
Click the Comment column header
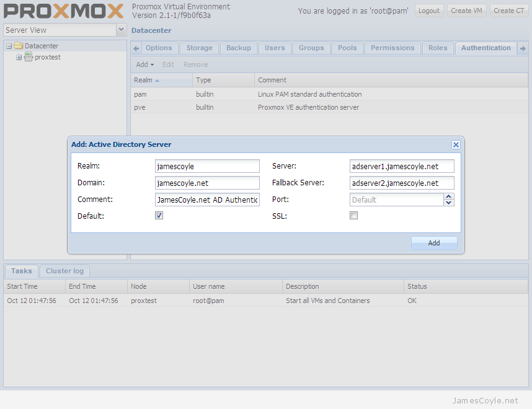(x=391, y=80)
